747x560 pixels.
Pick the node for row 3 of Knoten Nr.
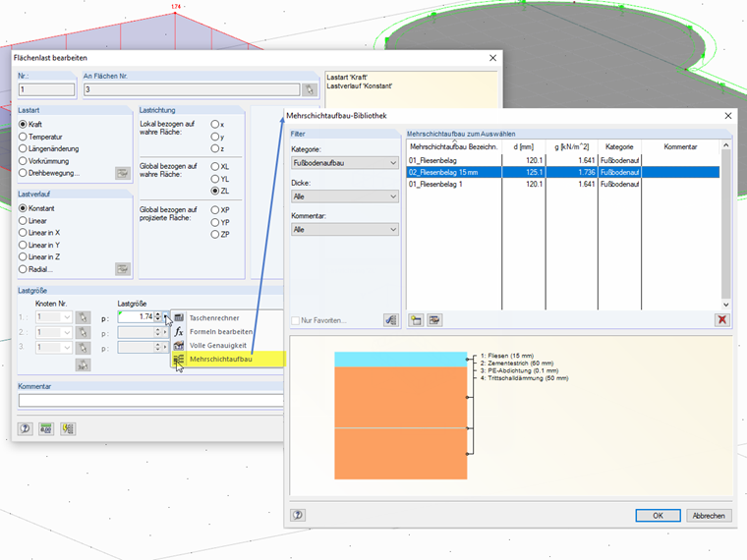point(83,348)
